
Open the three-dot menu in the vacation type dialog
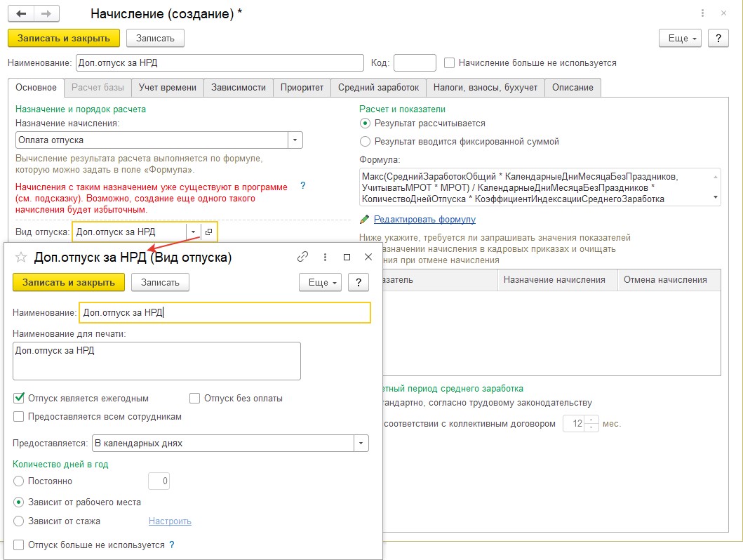tap(325, 257)
